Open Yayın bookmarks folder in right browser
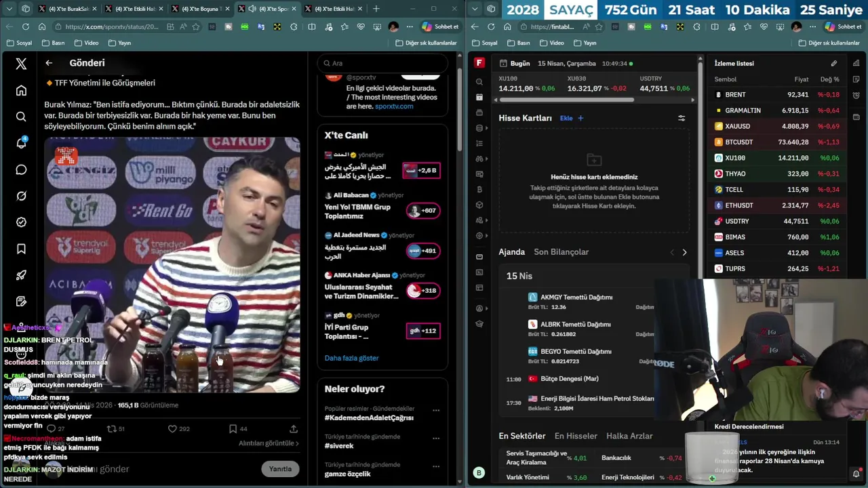The width and height of the screenshot is (868, 488). (x=585, y=43)
